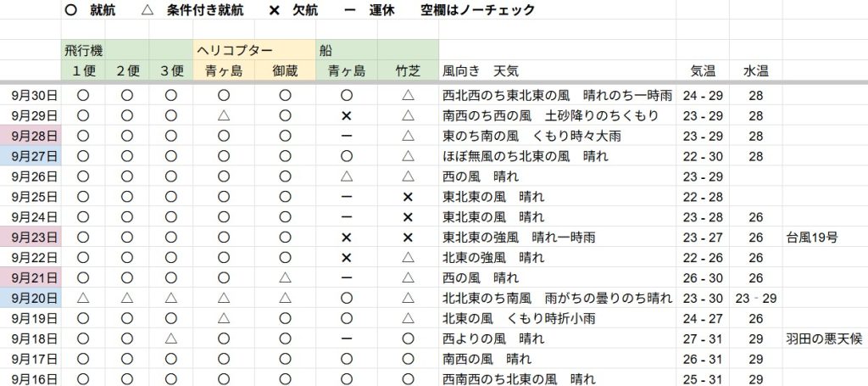This screenshot has height=386, width=868.
Task: Click the 御蔵 △ mark on 9月21日
Action: (285, 278)
